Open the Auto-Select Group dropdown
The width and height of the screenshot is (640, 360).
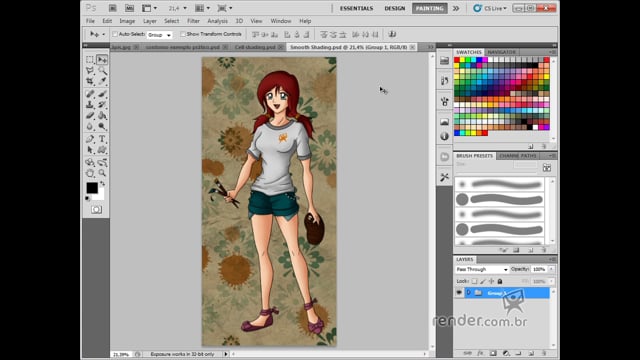point(159,35)
